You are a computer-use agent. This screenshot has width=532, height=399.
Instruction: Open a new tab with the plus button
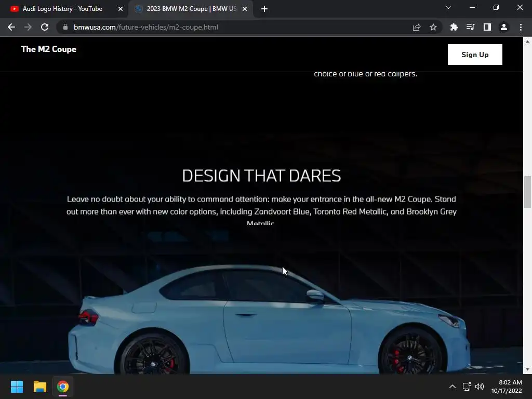(264, 9)
